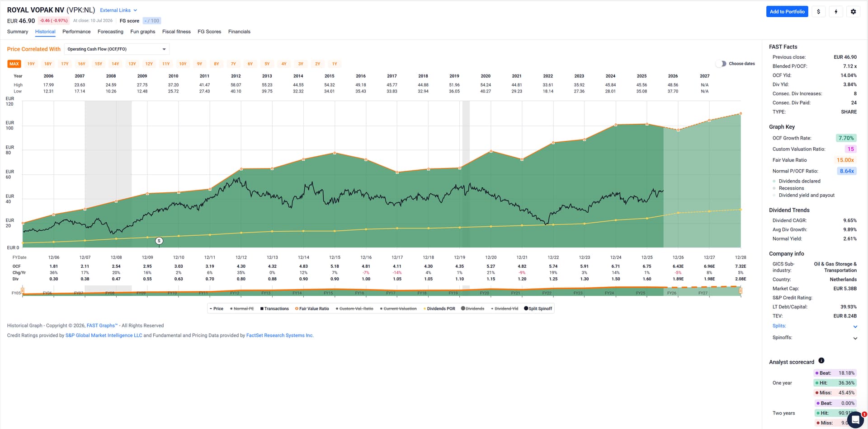Click the One year Beat 18.18% bar
Viewport: 868px width, 429px height.
click(x=835, y=373)
